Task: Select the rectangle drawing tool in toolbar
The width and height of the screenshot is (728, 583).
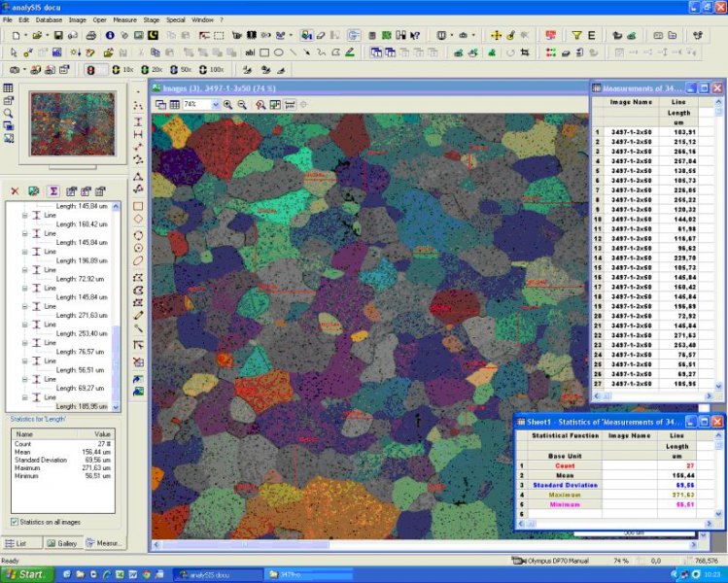Action: [x=264, y=52]
